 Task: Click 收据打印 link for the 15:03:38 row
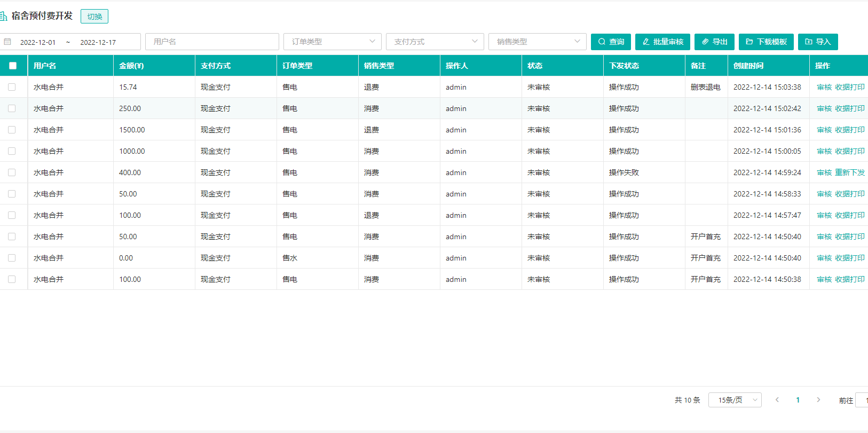coord(850,87)
